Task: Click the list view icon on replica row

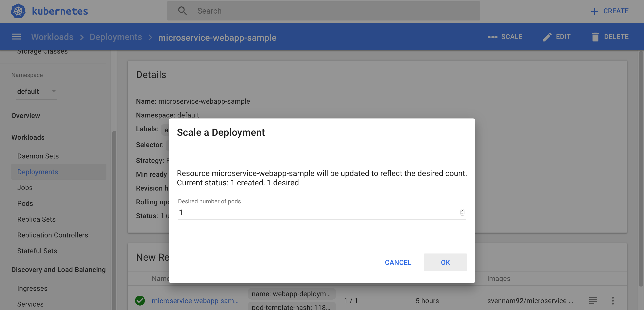Action: point(593,300)
